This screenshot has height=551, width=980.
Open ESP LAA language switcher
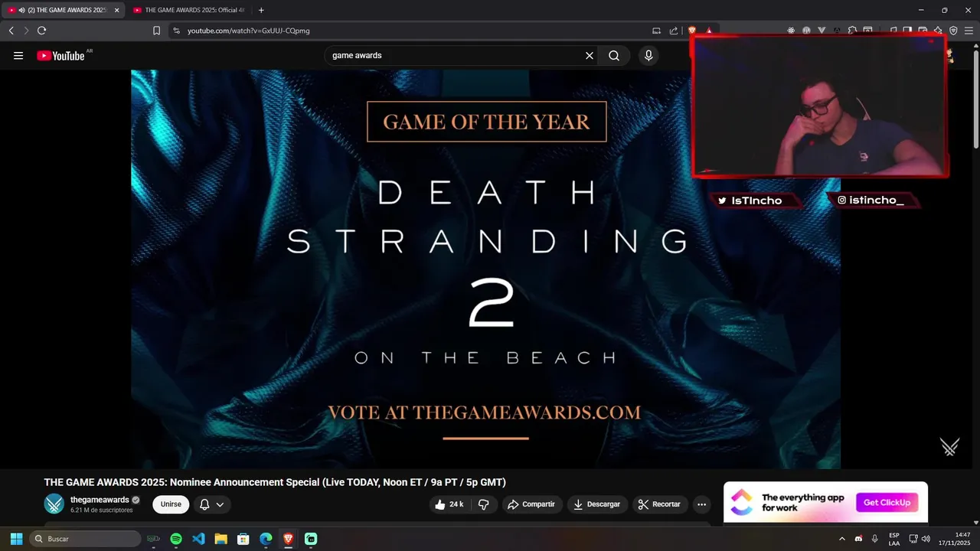pyautogui.click(x=894, y=539)
